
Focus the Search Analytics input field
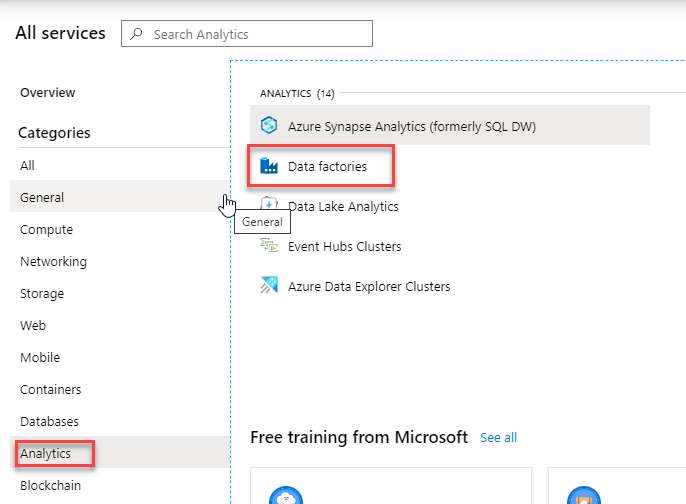click(x=247, y=34)
